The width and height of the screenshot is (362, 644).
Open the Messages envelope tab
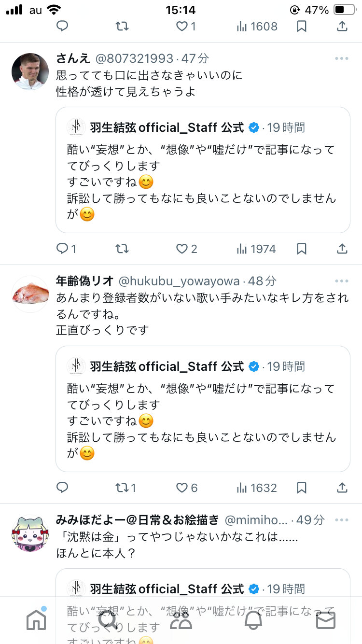[325, 620]
